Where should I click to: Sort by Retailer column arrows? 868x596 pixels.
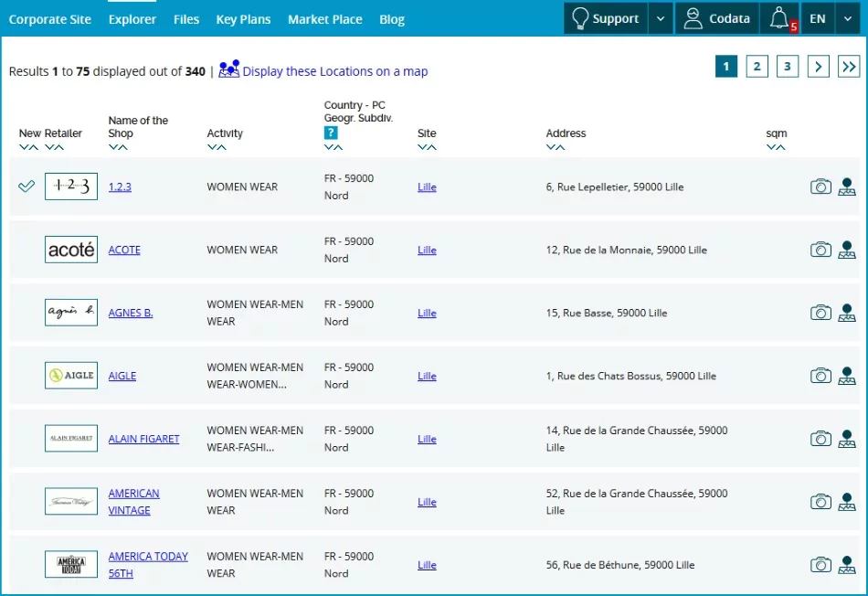click(x=54, y=147)
